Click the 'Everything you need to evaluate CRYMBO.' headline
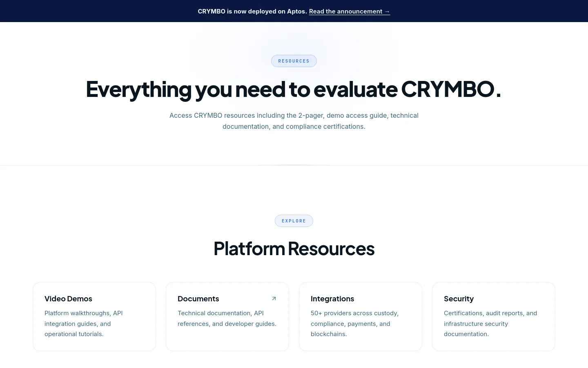Screen dimensions: 588x368 (294, 89)
